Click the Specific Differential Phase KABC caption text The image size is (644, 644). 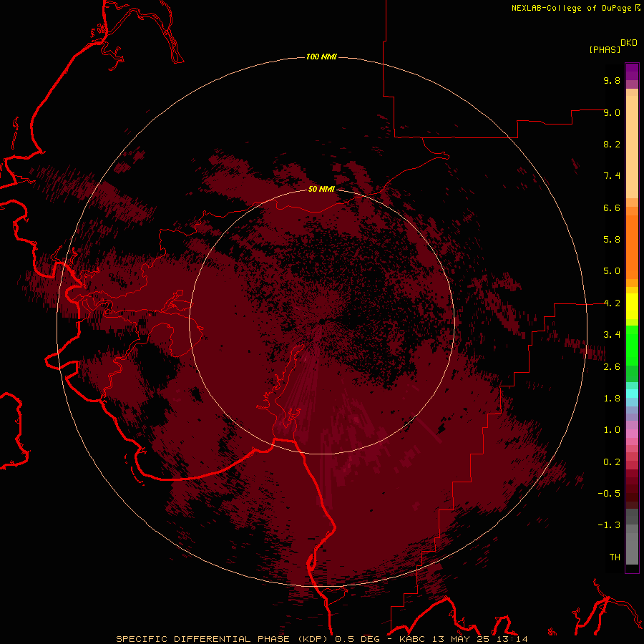pos(321,639)
